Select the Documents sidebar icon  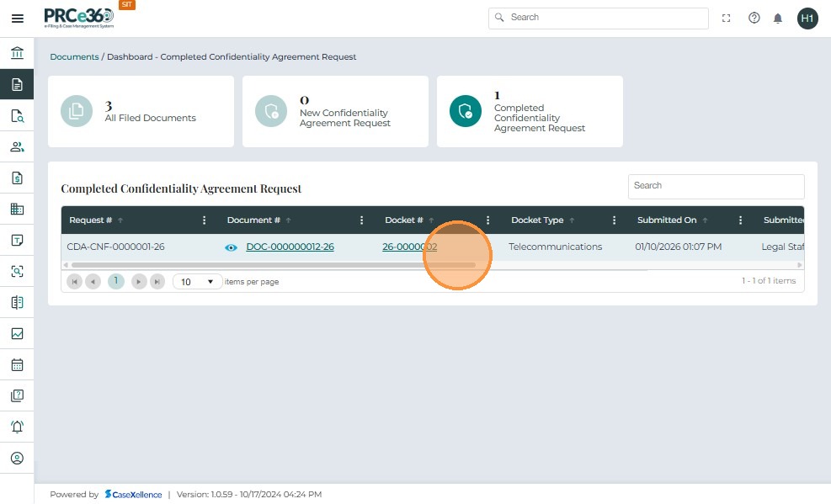[x=17, y=84]
